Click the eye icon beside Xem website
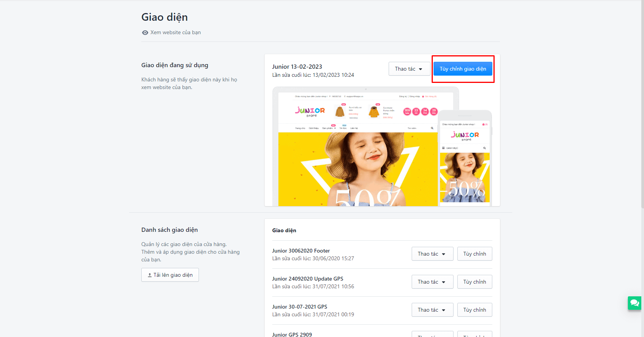Image resolution: width=644 pixels, height=337 pixels. tap(145, 33)
